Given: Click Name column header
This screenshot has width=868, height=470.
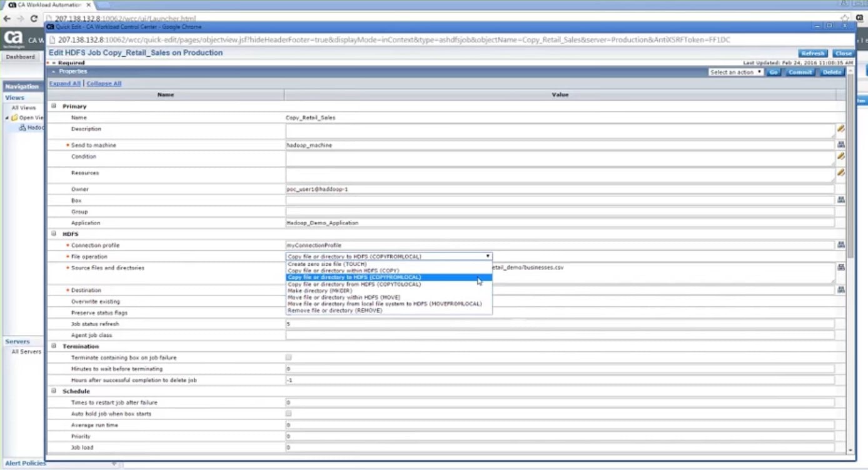Looking at the screenshot, I should point(166,95).
